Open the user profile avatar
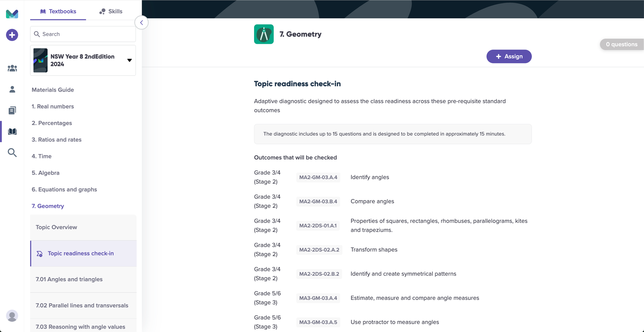Screen dimensions: 644x332 [x=12, y=316]
